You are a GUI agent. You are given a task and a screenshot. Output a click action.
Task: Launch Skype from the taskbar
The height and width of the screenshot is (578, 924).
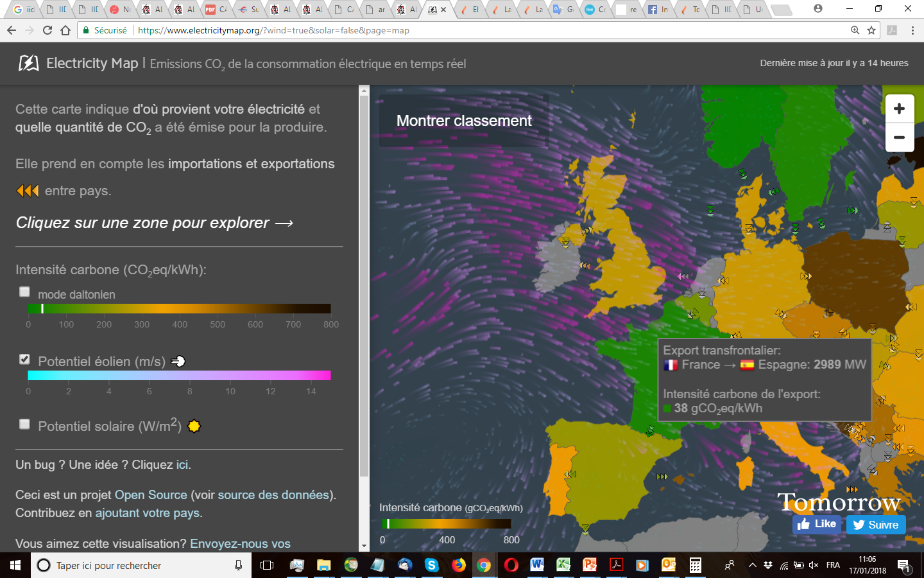click(431, 565)
